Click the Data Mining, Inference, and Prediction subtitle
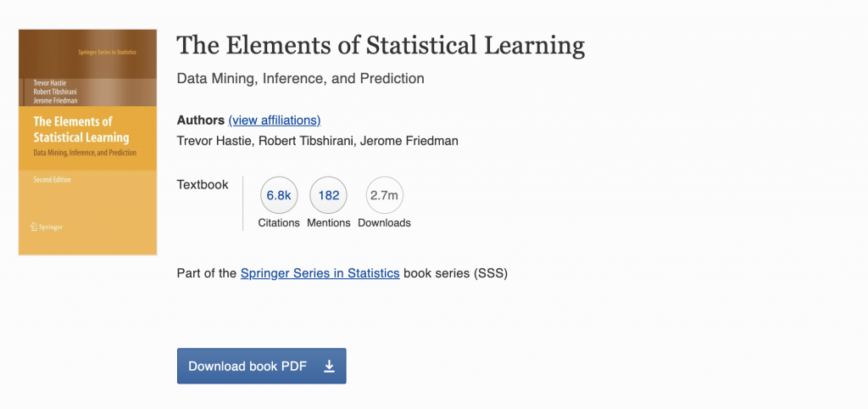 point(300,79)
